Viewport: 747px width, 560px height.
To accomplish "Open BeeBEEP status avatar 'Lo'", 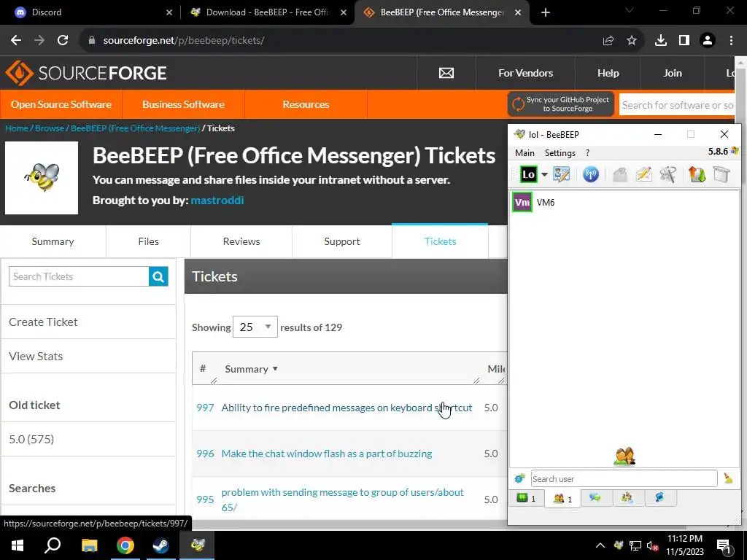I will click(528, 174).
